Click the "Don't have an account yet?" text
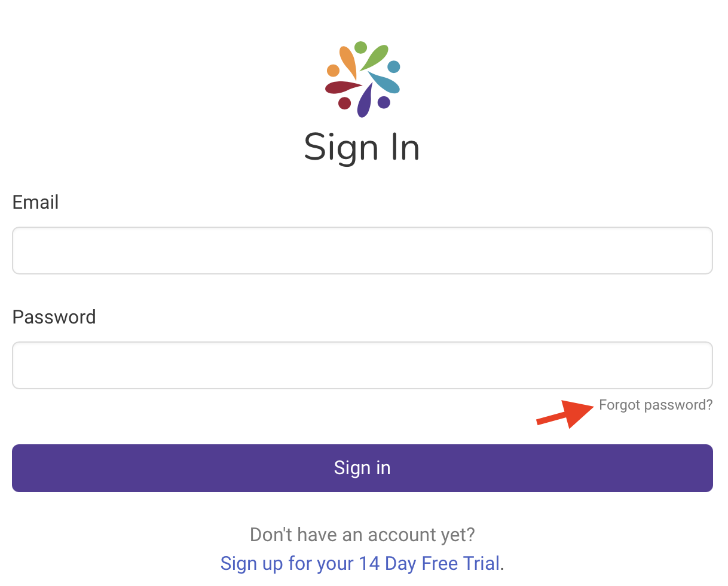Viewport: 728px width, 586px height. [362, 535]
